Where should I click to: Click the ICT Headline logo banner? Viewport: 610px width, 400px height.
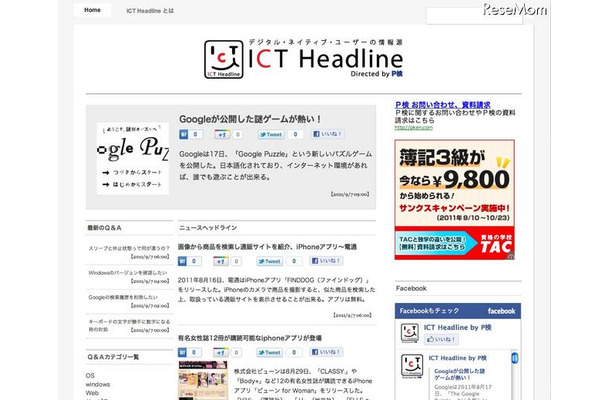point(303,59)
